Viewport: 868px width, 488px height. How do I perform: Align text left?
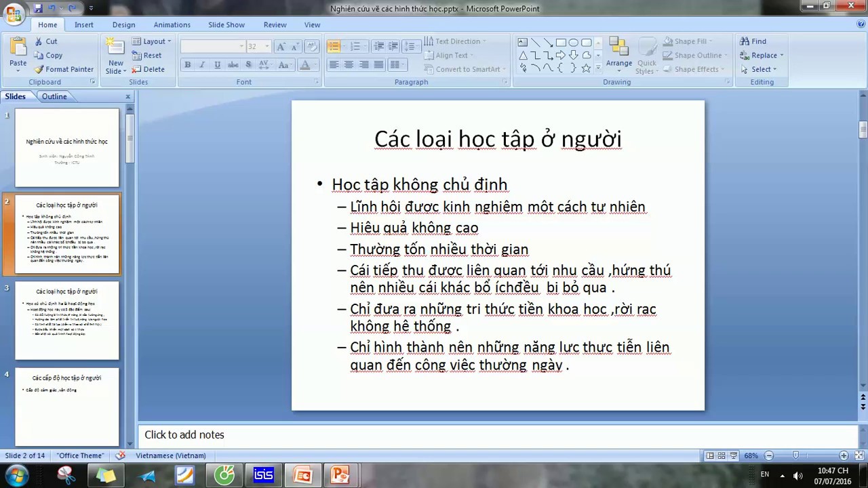[x=334, y=65]
